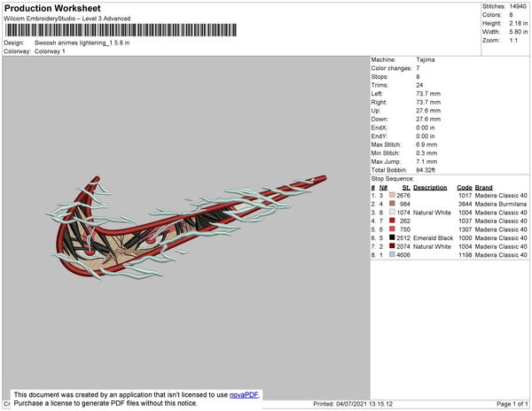Click Total Bobbin value '84.32ft'
The image size is (532, 411).
[x=426, y=170]
